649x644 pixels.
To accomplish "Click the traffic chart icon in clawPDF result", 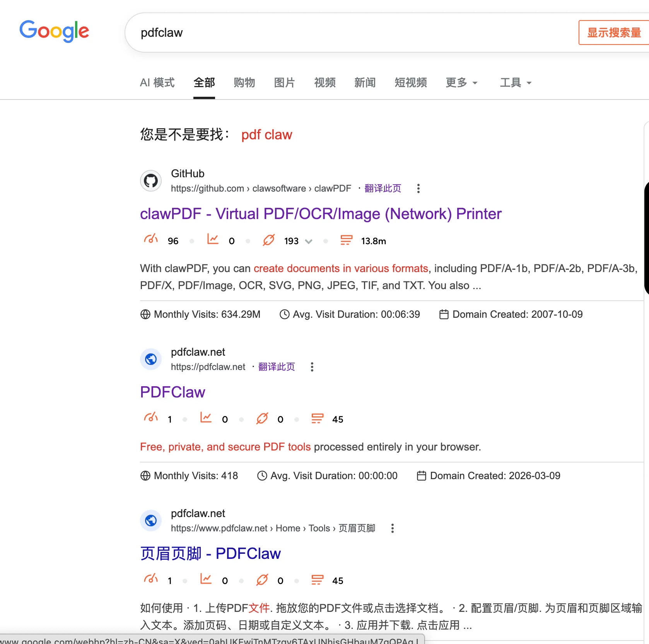I will 213,239.
